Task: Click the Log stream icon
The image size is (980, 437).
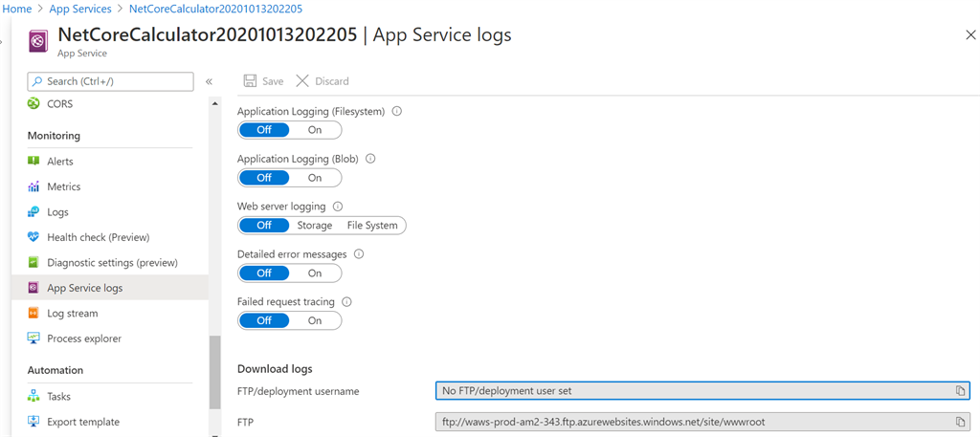Action: point(33,314)
